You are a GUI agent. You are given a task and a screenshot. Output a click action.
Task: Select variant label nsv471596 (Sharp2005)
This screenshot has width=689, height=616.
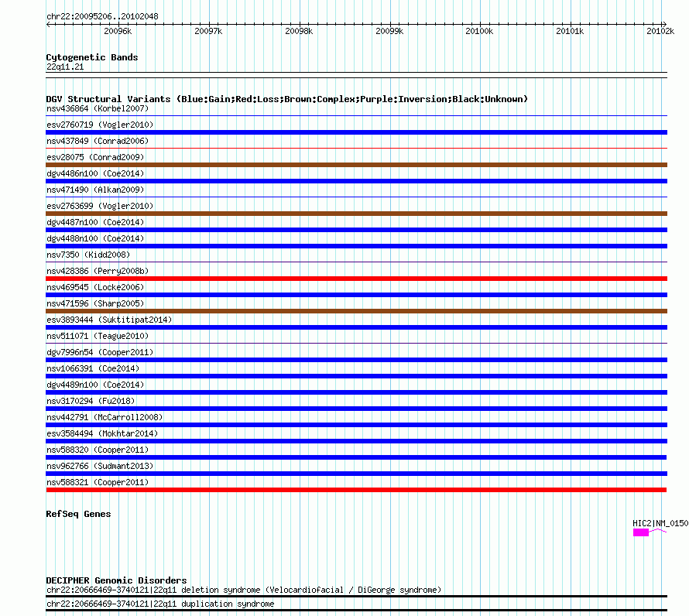95,303
